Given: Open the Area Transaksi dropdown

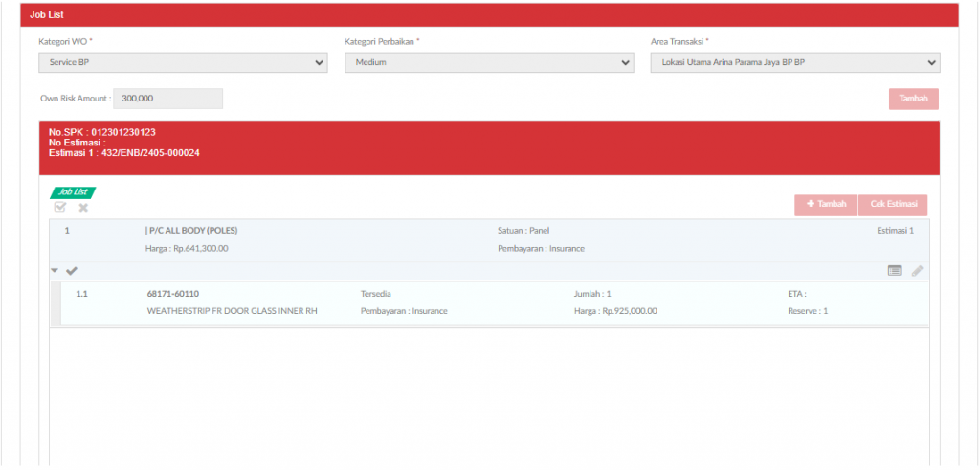Looking at the screenshot, I should point(795,62).
